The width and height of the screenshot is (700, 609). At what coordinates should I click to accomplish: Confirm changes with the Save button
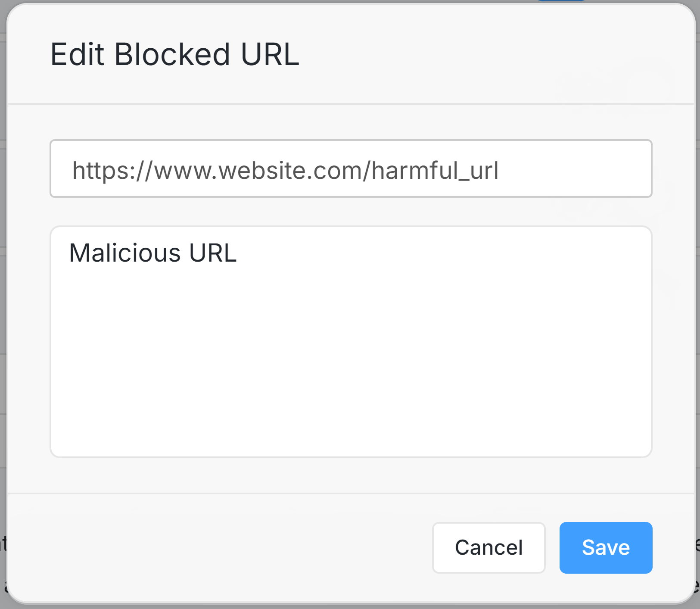(605, 548)
